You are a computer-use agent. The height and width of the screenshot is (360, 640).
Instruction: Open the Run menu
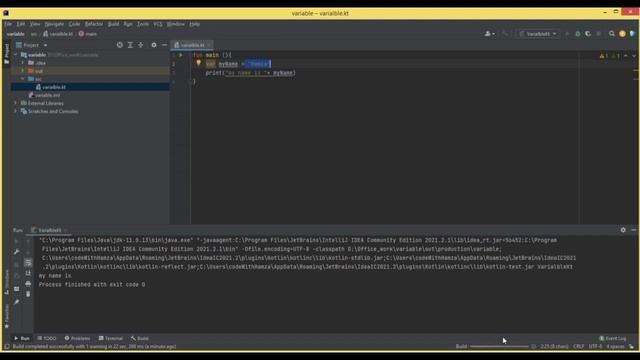(x=128, y=24)
